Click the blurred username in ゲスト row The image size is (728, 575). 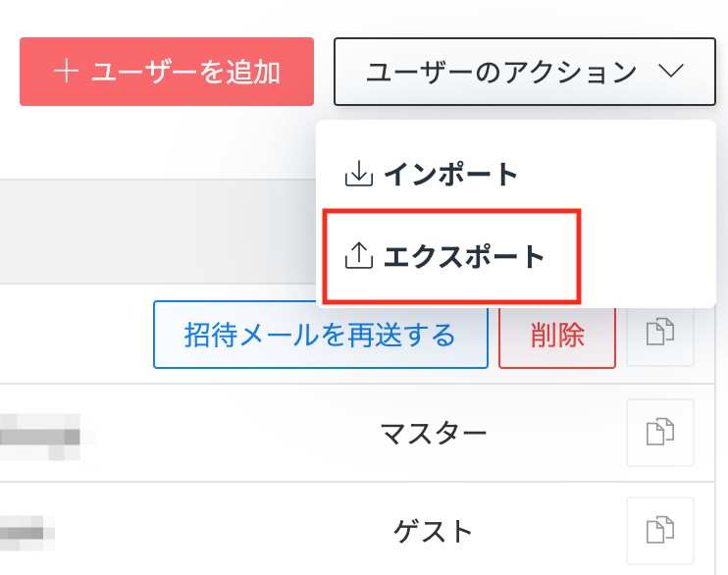pos(26,532)
